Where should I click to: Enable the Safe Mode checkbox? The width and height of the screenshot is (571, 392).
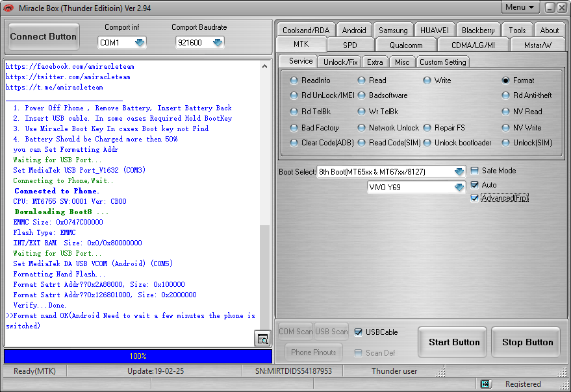474,171
